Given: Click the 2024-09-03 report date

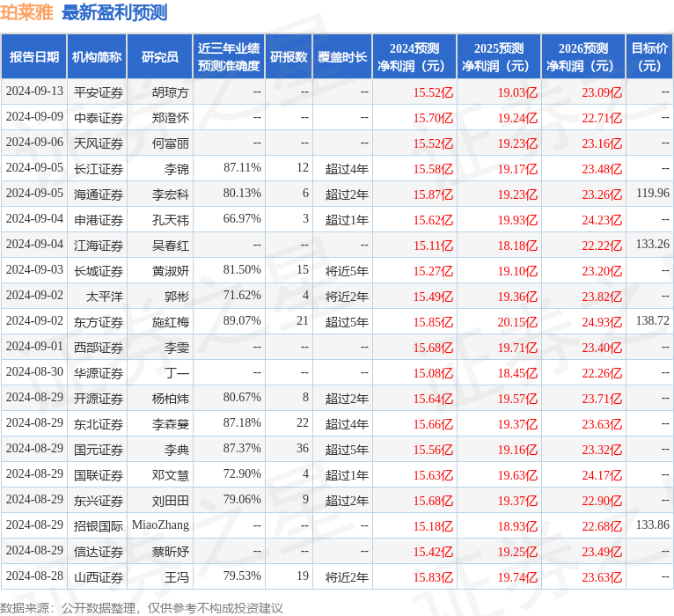Looking at the screenshot, I should tap(34, 269).
